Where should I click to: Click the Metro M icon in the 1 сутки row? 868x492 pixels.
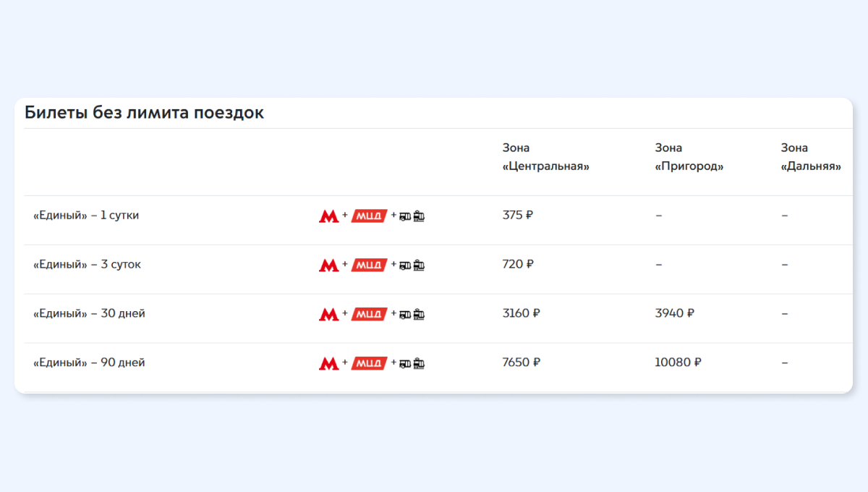click(x=329, y=216)
